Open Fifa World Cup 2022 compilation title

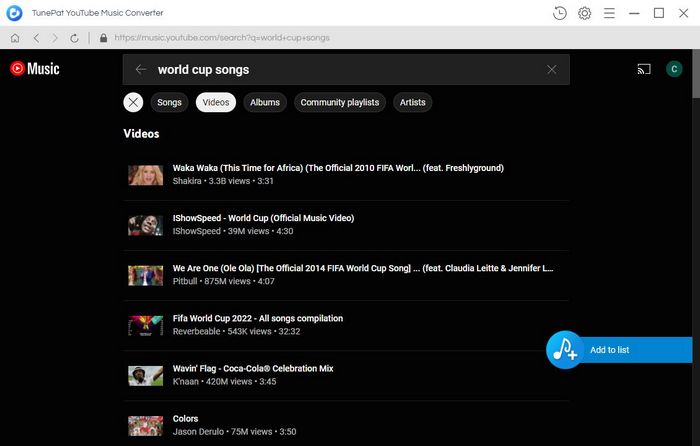(x=258, y=318)
